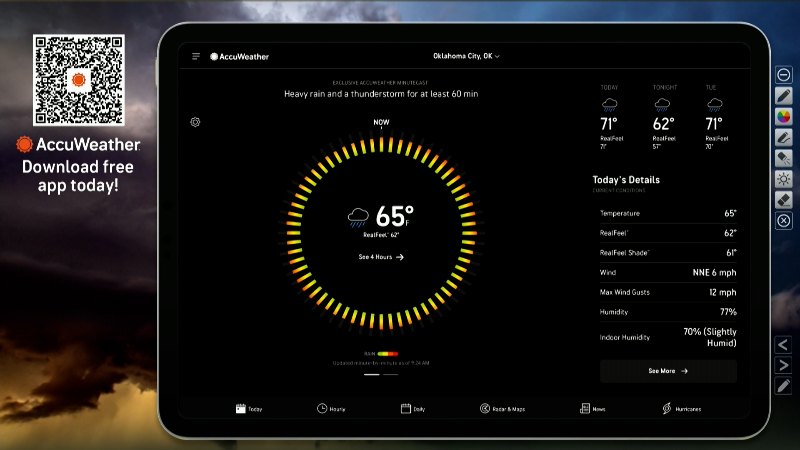Open the hamburger menu beside AccuWeather logo
Screen dimensions: 800x450
click(x=196, y=56)
